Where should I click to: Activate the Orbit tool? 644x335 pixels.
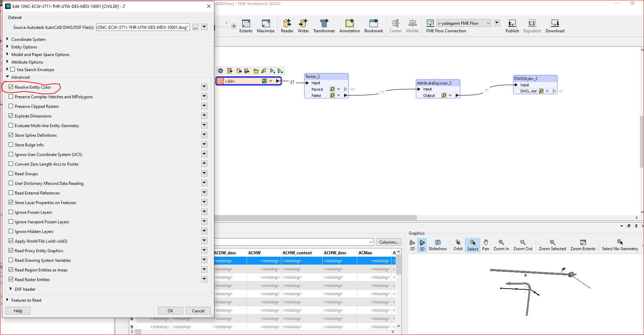click(458, 245)
